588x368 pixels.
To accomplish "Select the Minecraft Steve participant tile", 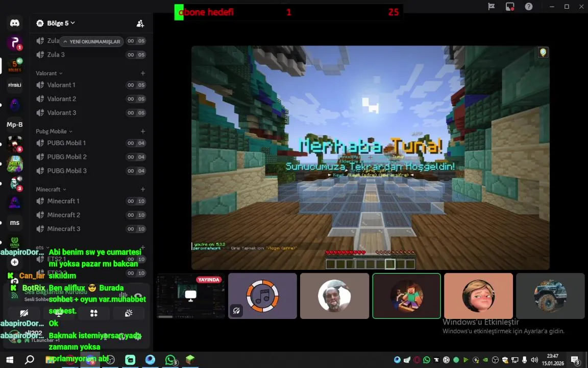I will (406, 296).
